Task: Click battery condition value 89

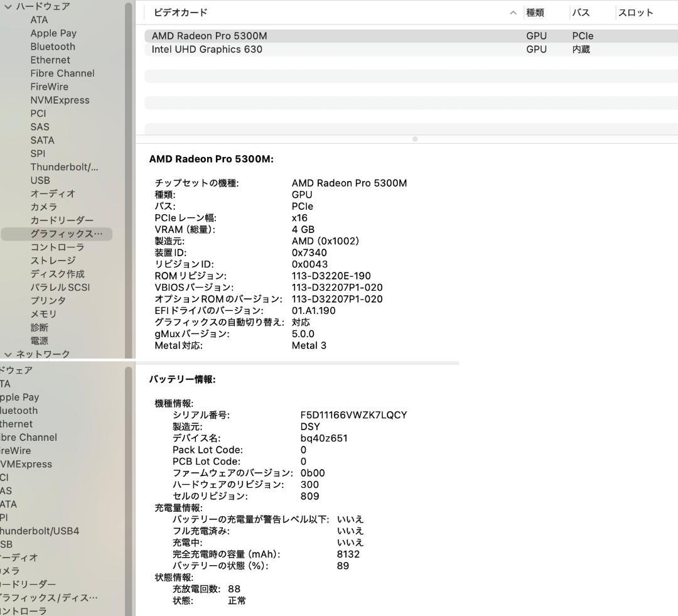Action: 343,566
